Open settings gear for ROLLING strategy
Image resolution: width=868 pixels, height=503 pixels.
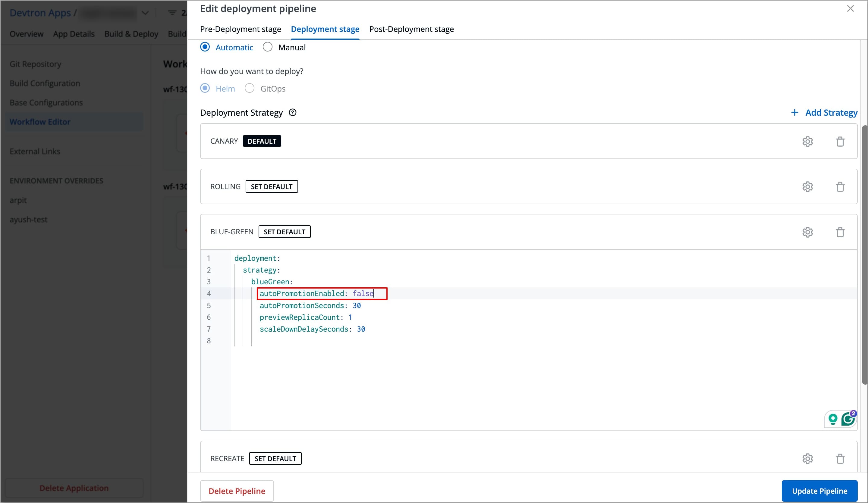[x=807, y=187]
